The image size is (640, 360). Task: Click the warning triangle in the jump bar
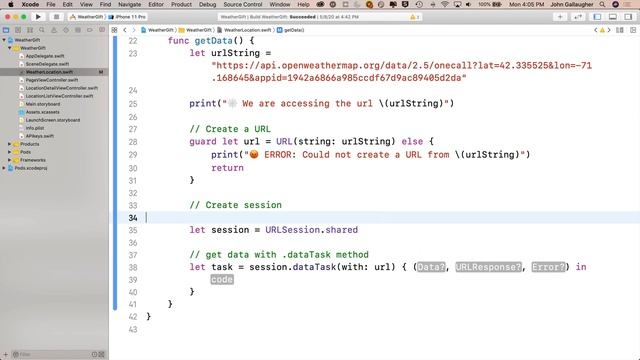click(602, 30)
